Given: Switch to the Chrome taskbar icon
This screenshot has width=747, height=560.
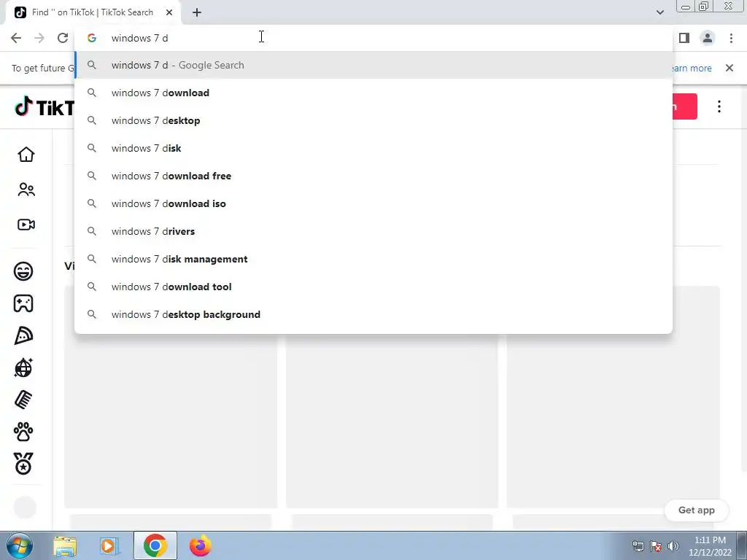Looking at the screenshot, I should (155, 545).
